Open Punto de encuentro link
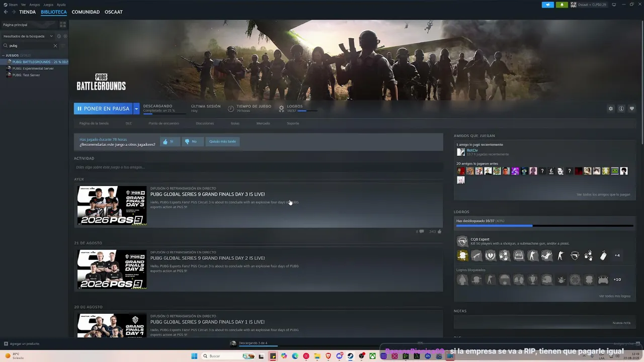644x362 pixels. tap(164, 123)
